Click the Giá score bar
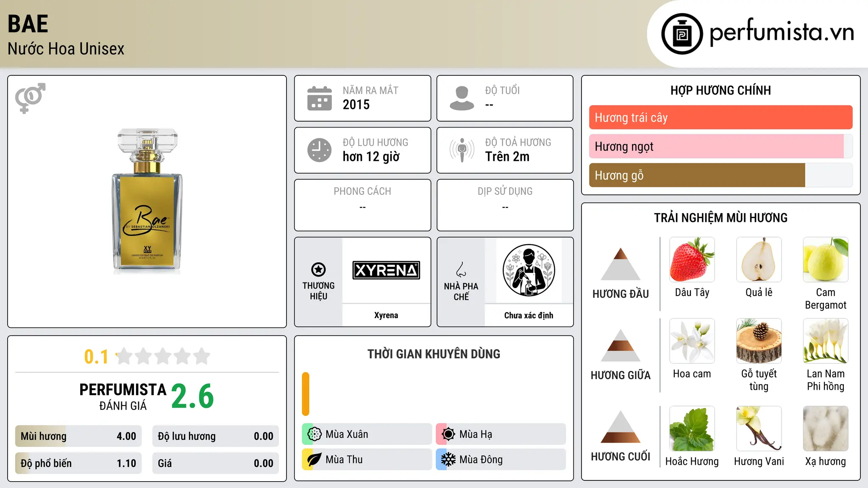Screen dimensions: 868x488 tap(216, 463)
